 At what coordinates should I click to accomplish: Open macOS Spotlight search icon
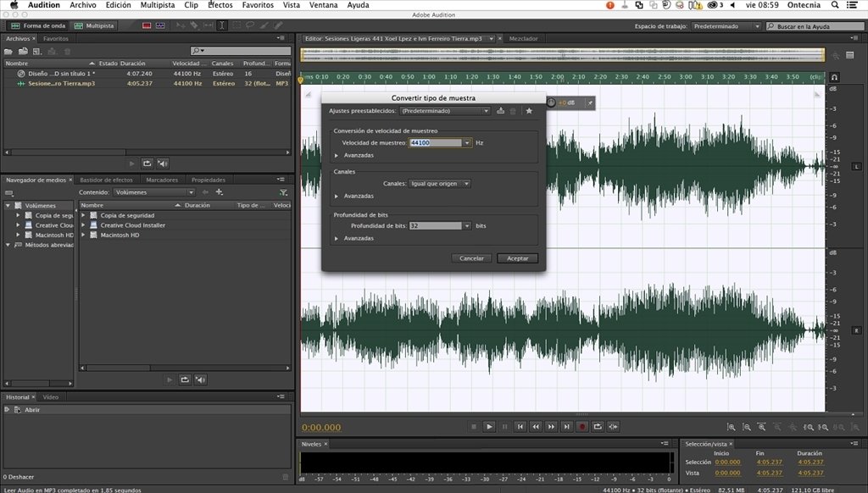(x=835, y=5)
